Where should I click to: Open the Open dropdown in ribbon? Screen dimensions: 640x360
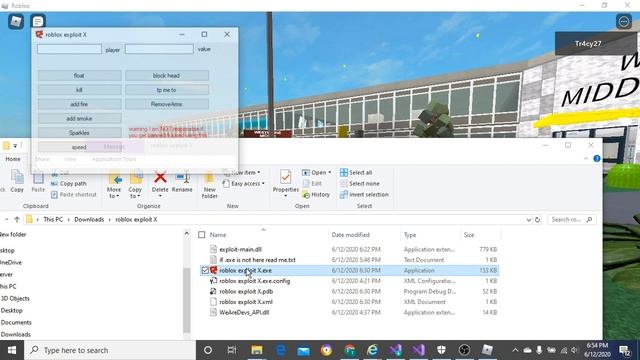[x=317, y=173]
